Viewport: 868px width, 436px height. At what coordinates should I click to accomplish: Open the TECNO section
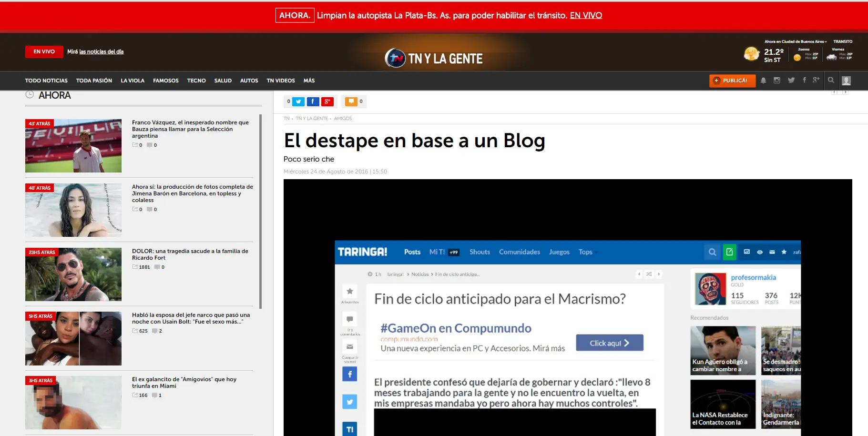(x=196, y=81)
